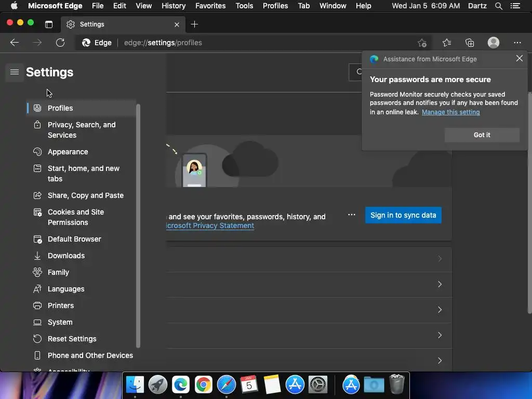This screenshot has height=399, width=532.
Task: Open Cookies and Site Permissions settings
Action: tap(82, 217)
